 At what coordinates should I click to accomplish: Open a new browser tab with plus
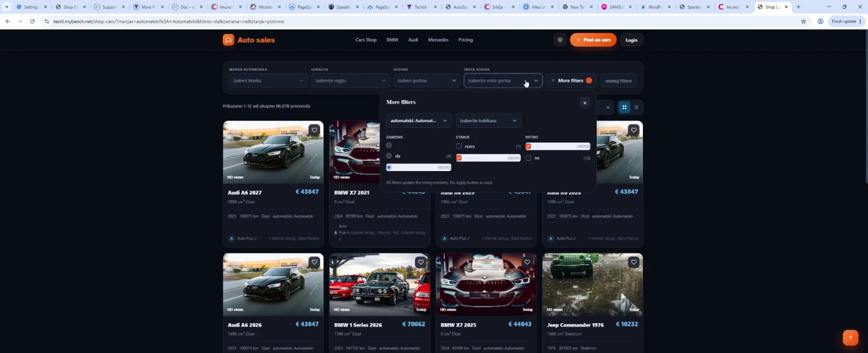click(798, 7)
